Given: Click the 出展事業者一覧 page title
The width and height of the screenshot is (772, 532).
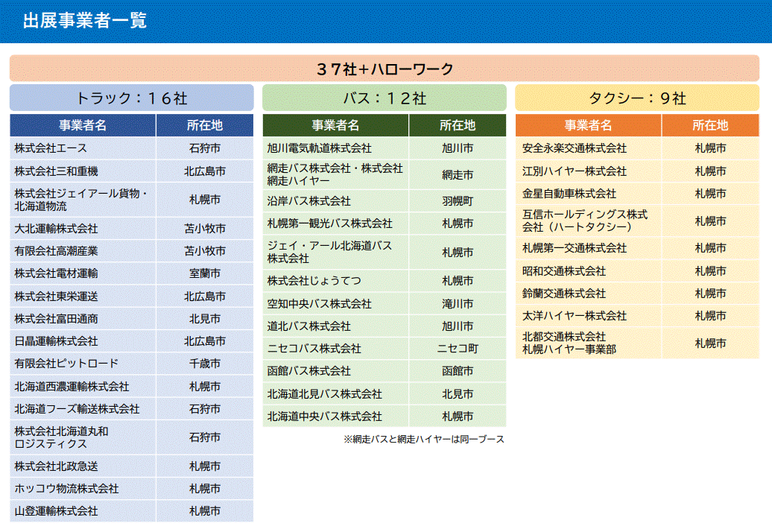Looking at the screenshot, I should 84,21.
